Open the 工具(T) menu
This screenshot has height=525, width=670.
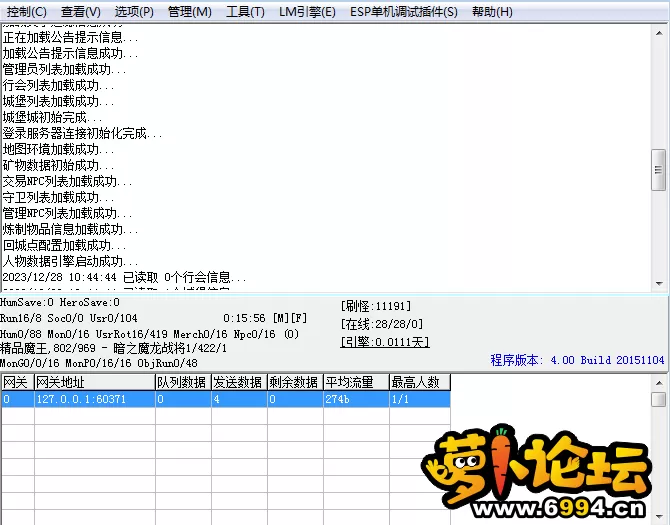(x=245, y=12)
